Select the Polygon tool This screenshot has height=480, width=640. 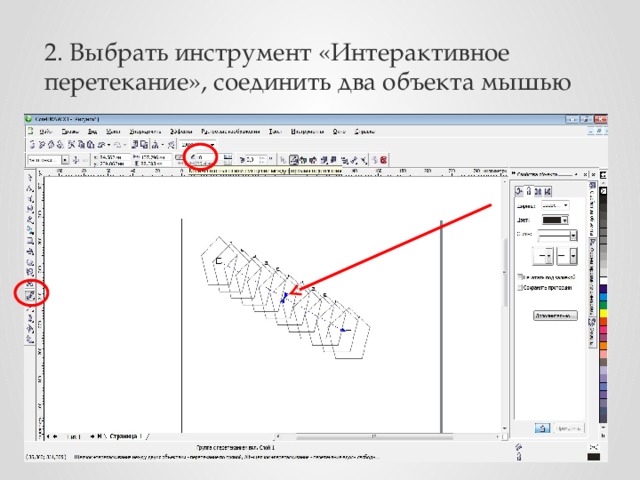[30, 262]
